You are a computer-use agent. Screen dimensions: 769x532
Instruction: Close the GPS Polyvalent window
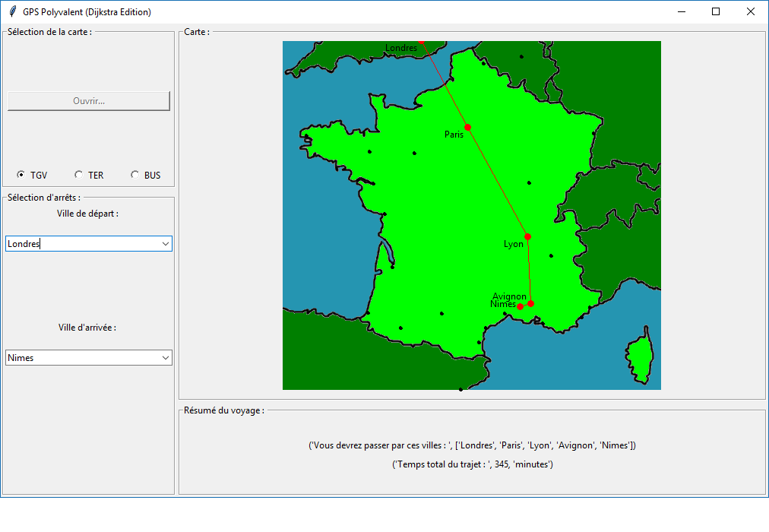[x=750, y=11]
